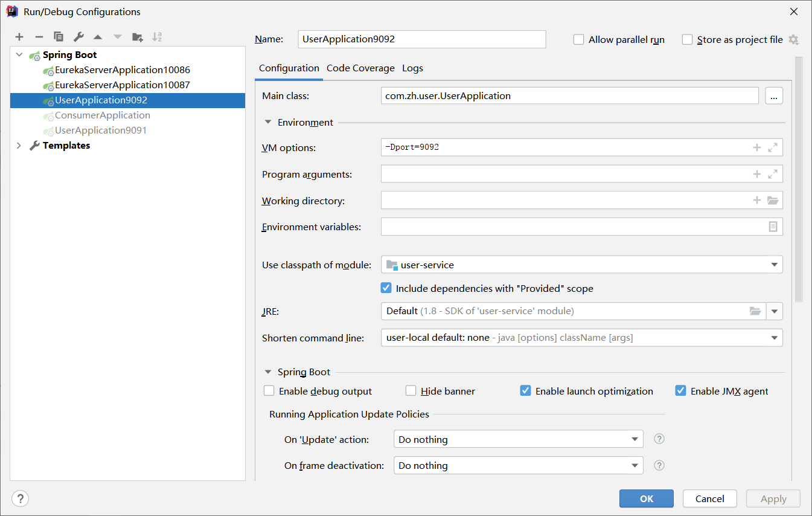Click the Remove Configuration minus icon
Image resolution: width=812 pixels, height=516 pixels.
coord(39,37)
